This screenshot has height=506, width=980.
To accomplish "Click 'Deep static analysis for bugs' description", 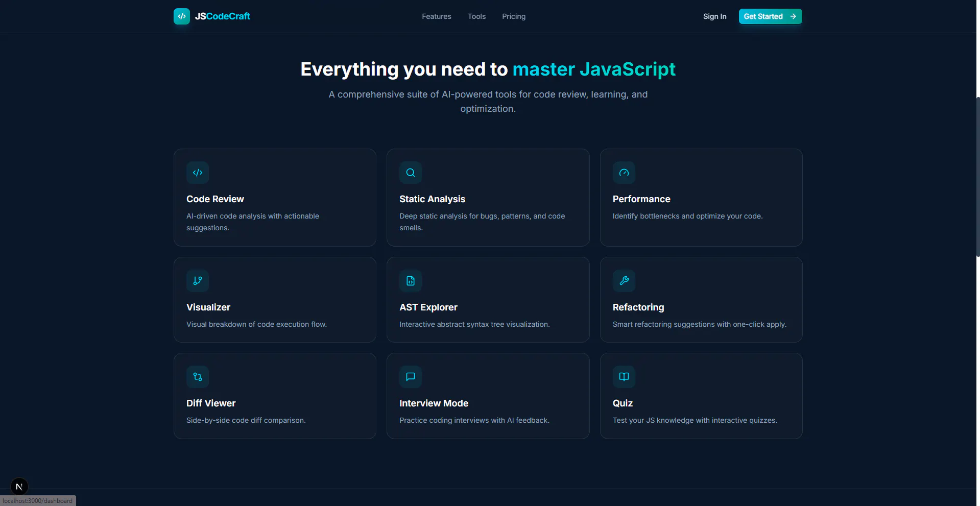I will [482, 222].
